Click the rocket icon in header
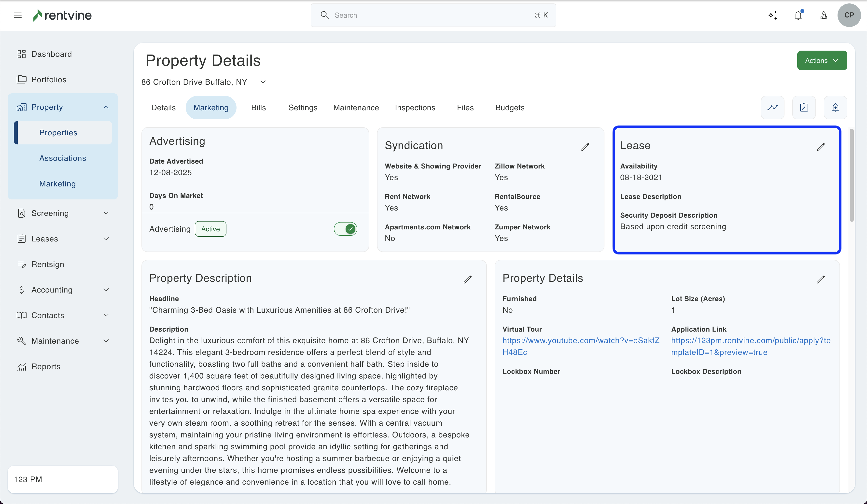Screen dimensions: 867x504 click(x=824, y=15)
